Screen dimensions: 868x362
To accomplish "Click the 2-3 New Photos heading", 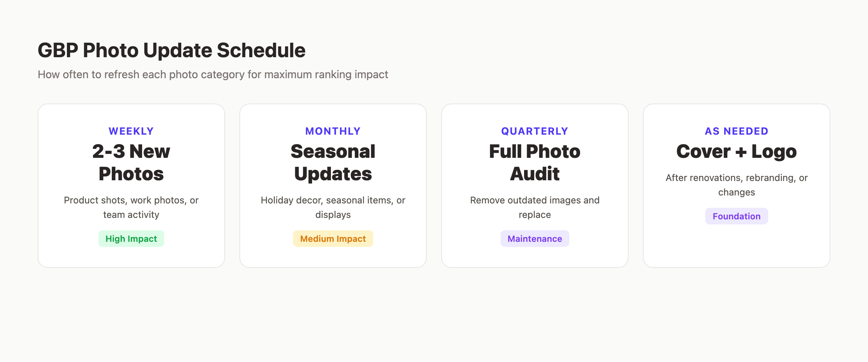I will tap(131, 162).
